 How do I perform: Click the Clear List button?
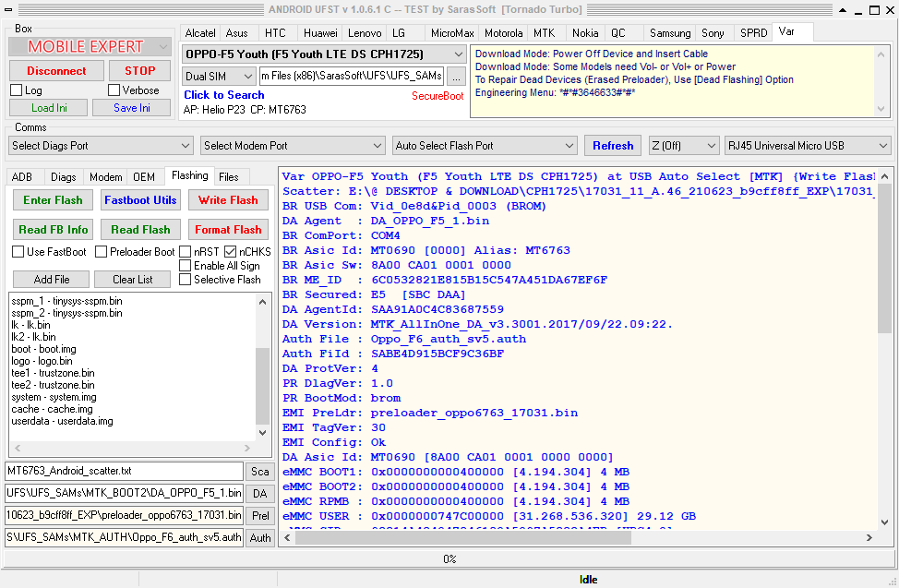132,280
